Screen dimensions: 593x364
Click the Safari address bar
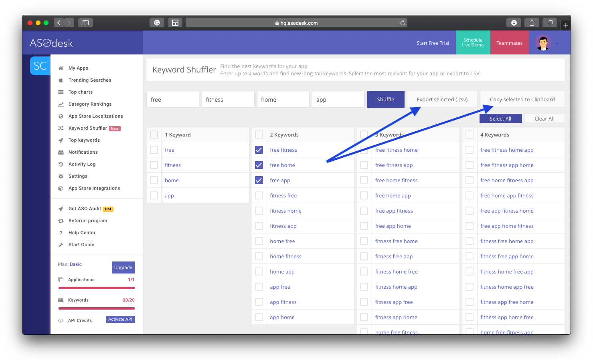pyautogui.click(x=297, y=23)
